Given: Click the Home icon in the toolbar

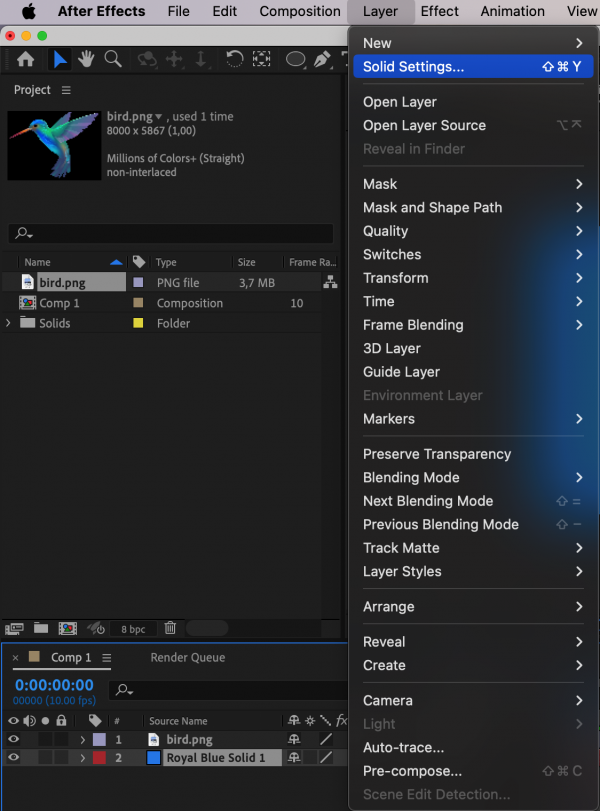Looking at the screenshot, I should [x=27, y=60].
